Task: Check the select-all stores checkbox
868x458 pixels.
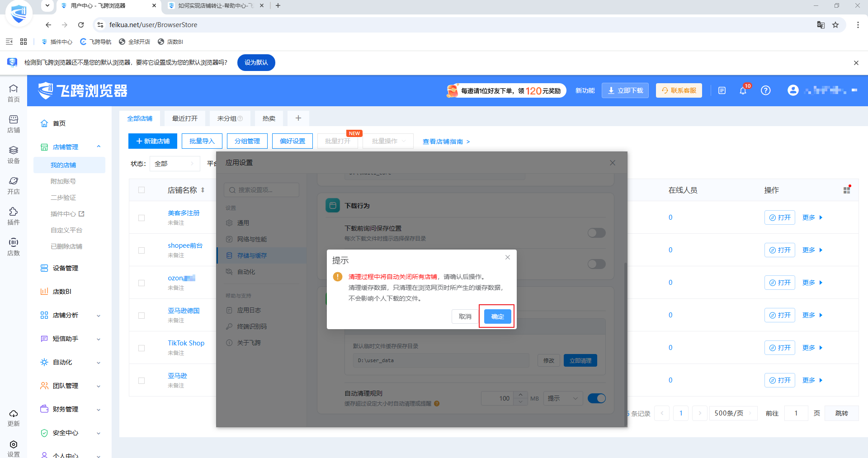Action: tap(142, 190)
